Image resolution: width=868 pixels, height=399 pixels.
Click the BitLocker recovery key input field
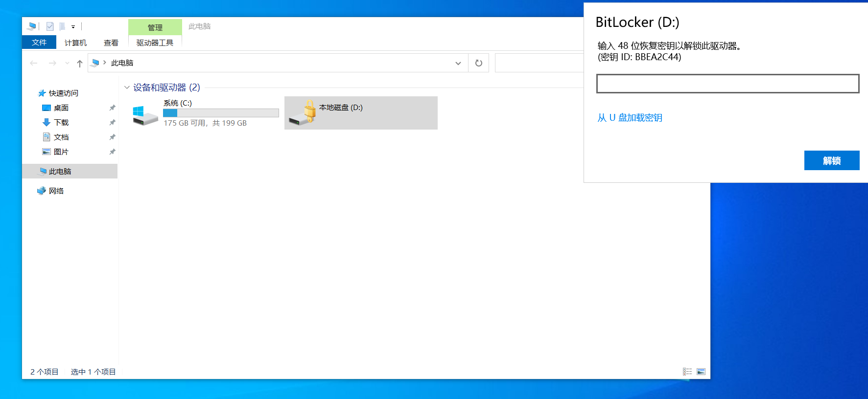click(x=727, y=84)
